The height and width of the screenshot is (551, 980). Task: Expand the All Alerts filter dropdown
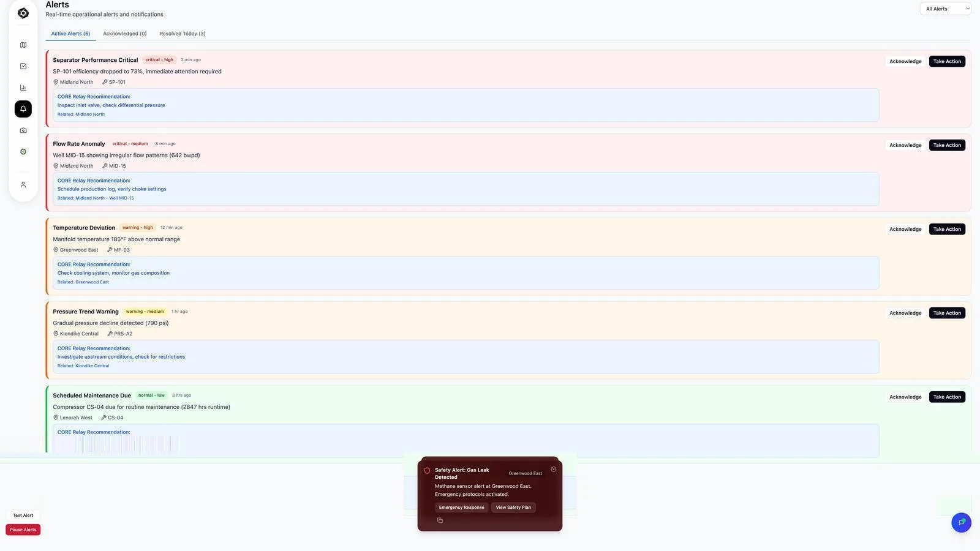click(946, 9)
